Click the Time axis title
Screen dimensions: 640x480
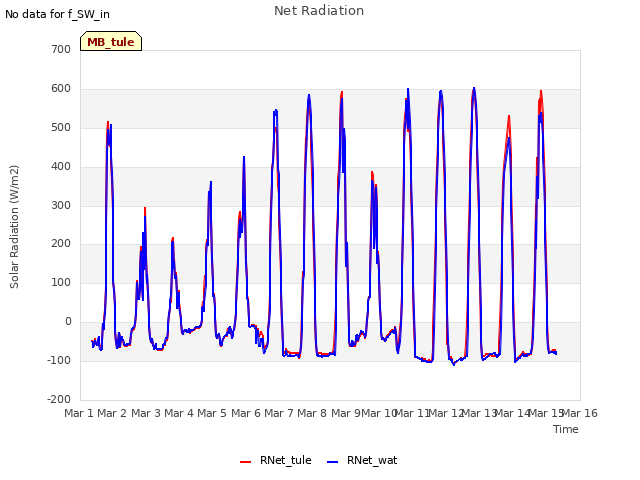coord(566,429)
